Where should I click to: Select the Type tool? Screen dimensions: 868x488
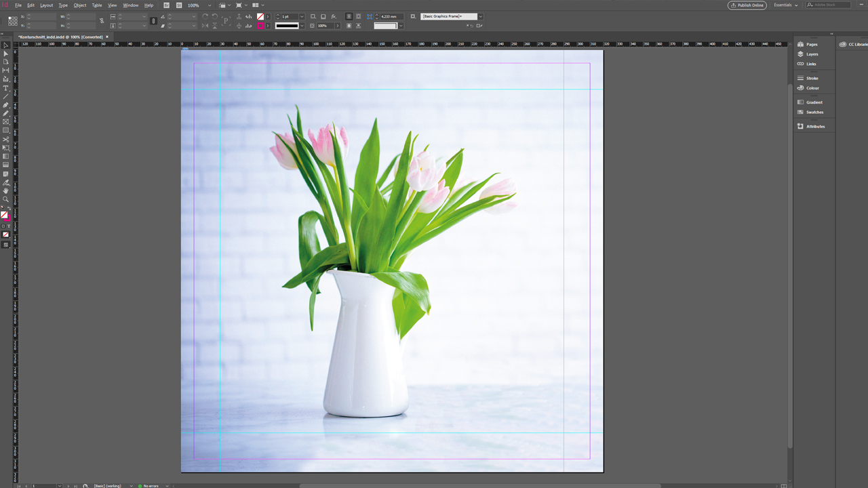coord(6,88)
